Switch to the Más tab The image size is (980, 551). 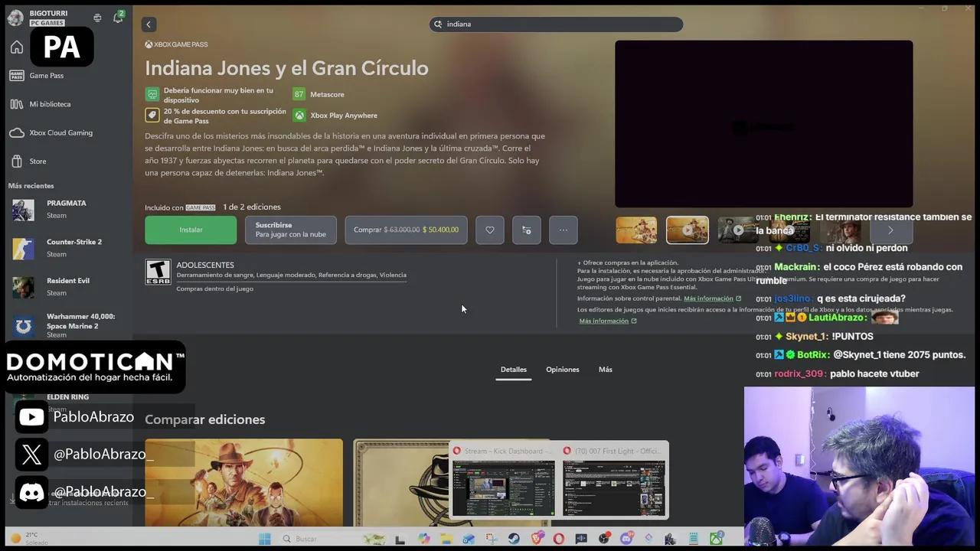pyautogui.click(x=606, y=370)
